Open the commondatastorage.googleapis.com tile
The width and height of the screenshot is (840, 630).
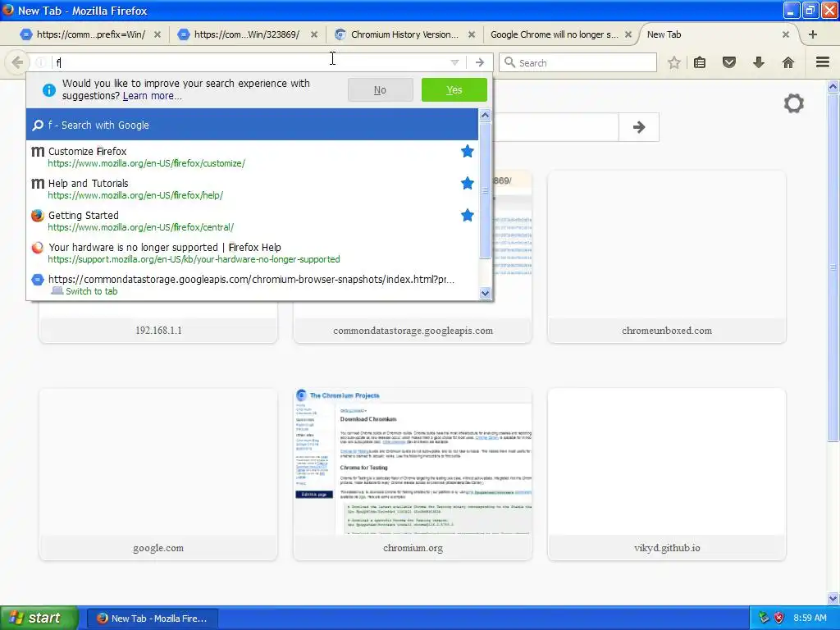[413, 257]
